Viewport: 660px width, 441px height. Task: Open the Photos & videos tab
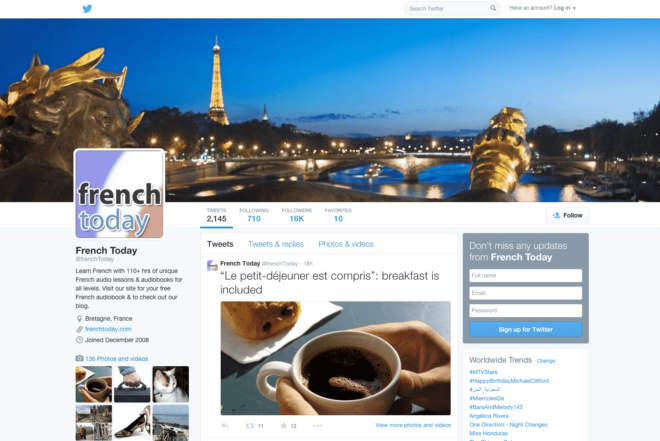click(346, 244)
